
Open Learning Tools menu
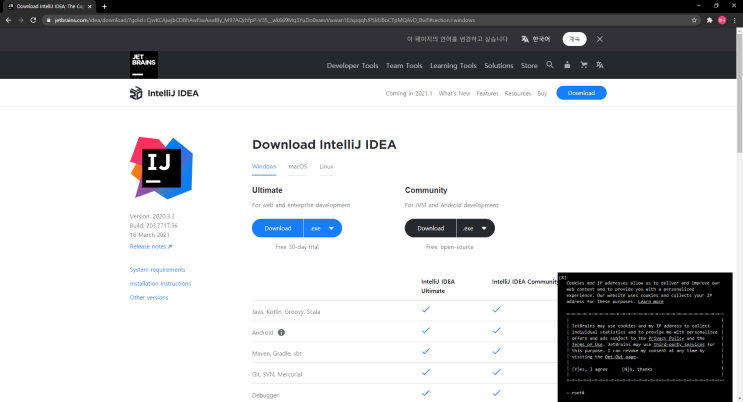453,65
